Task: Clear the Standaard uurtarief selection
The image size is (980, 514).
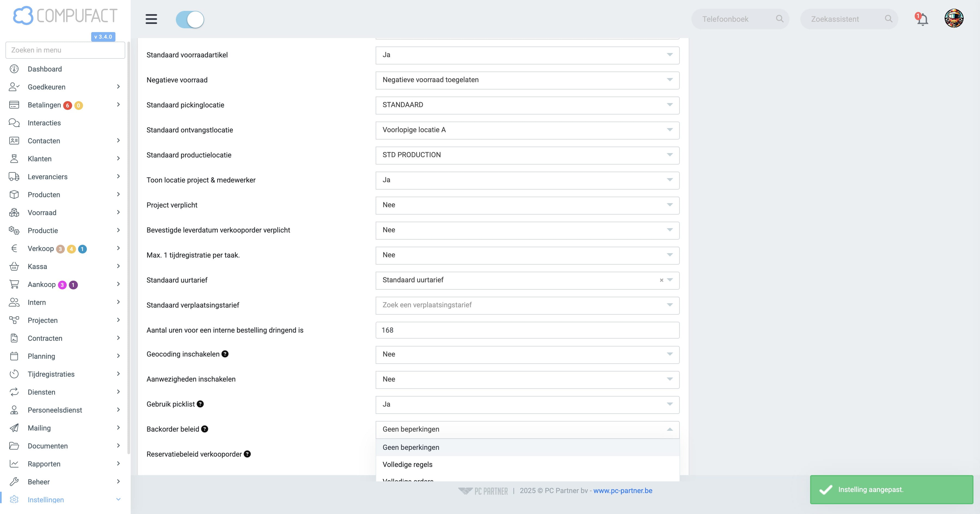Action: [x=661, y=280]
